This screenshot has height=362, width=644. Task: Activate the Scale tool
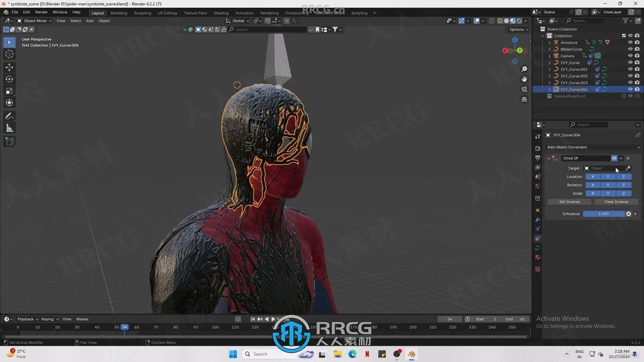9,91
